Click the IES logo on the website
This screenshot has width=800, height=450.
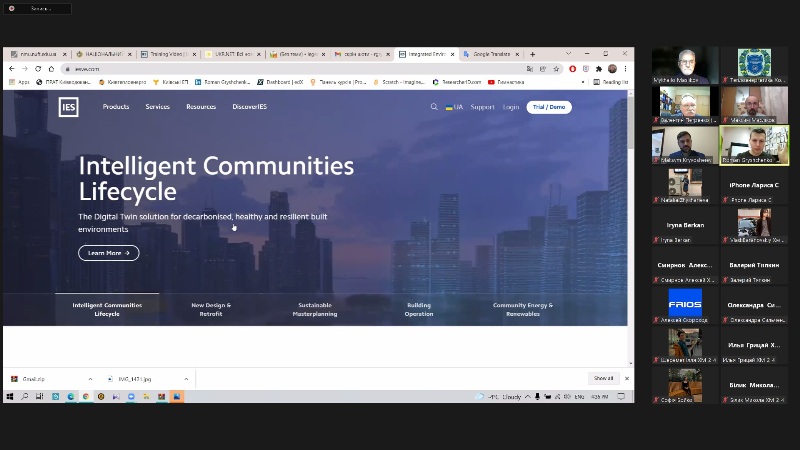(x=68, y=107)
